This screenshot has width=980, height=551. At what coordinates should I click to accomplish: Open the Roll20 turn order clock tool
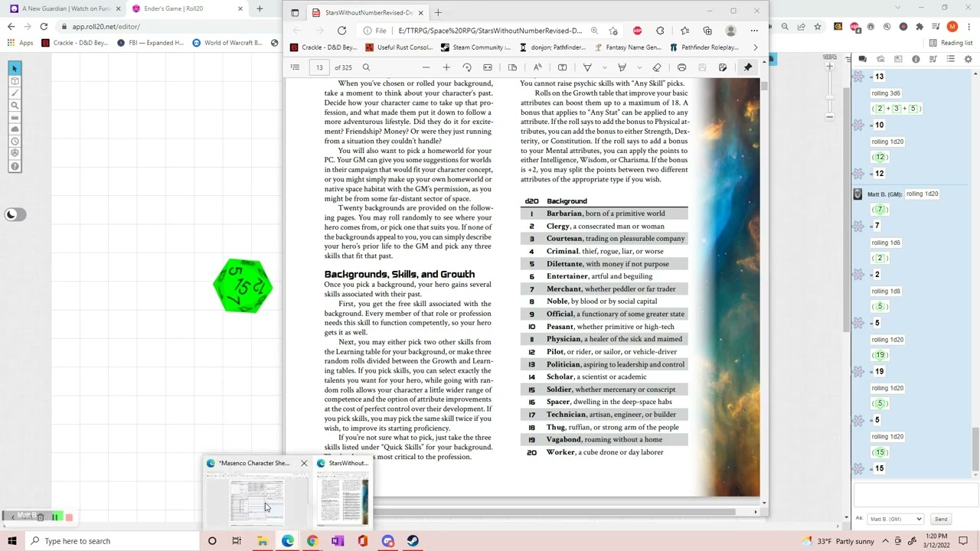pos(15,142)
